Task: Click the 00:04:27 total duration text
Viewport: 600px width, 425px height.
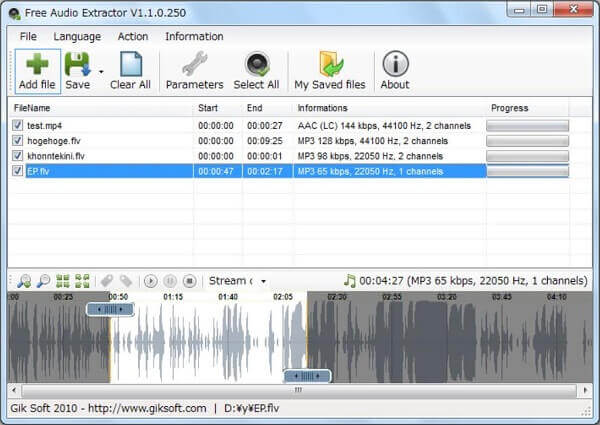Action: (381, 281)
